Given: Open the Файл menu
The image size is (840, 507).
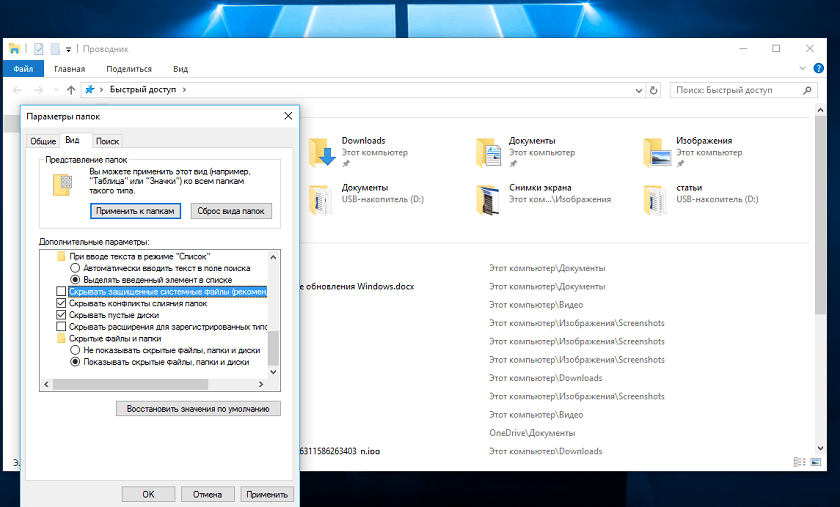Looking at the screenshot, I should point(23,69).
